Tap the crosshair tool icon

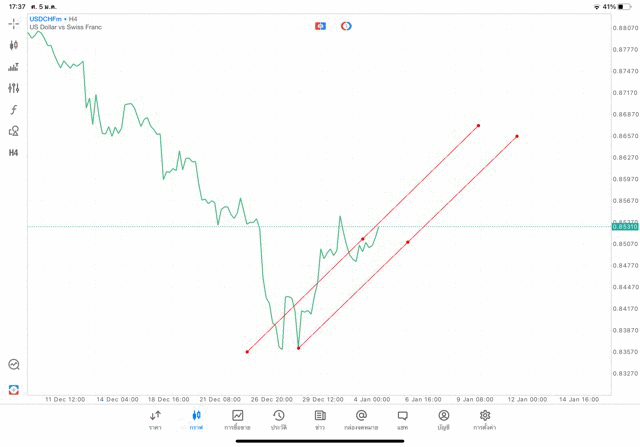click(14, 23)
